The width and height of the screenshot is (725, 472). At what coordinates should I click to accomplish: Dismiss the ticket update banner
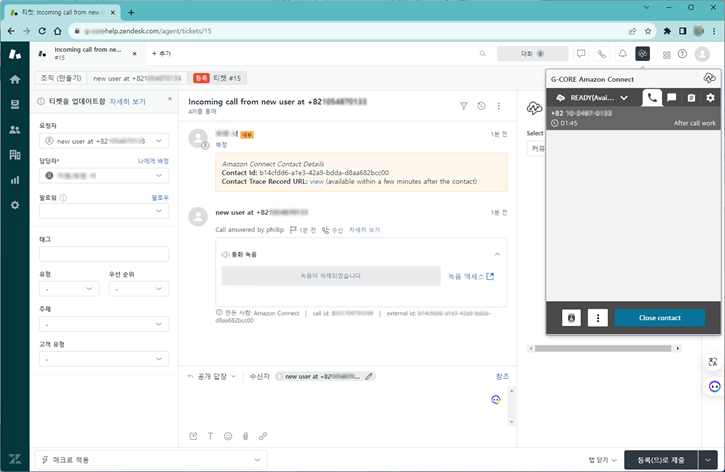coord(170,99)
